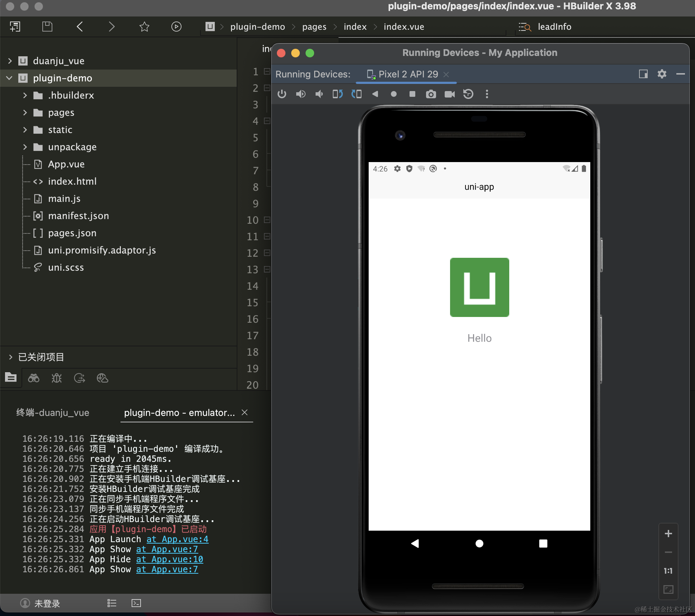Go back with the left arrow icon
The height and width of the screenshot is (616, 695).
[x=80, y=27]
